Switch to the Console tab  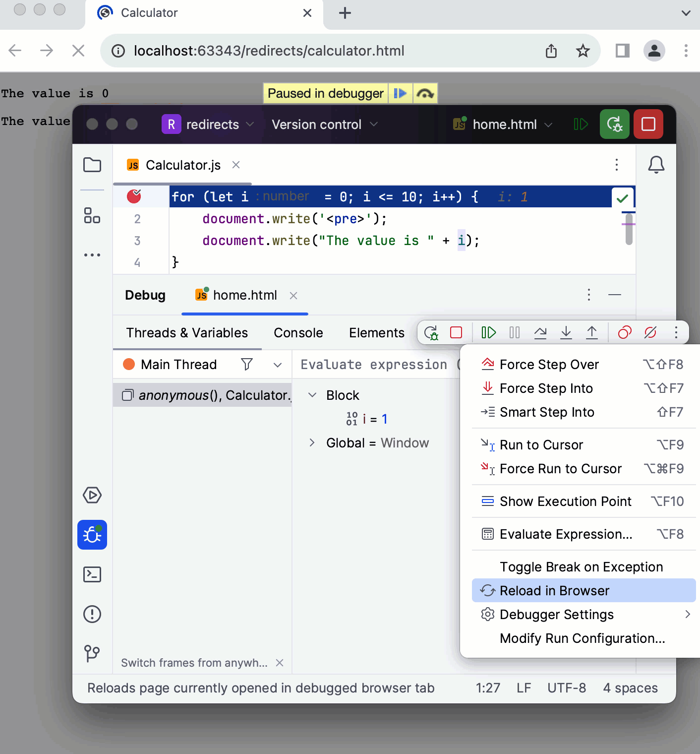point(298,333)
